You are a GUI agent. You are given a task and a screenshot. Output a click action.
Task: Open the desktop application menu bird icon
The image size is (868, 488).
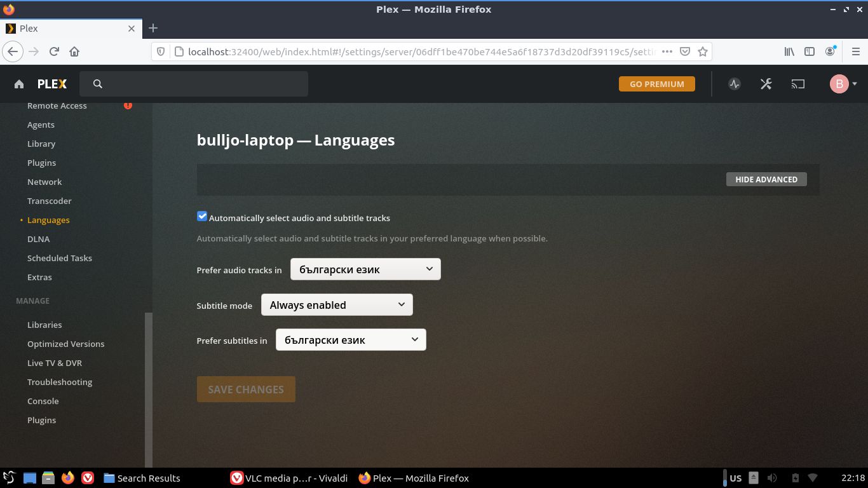10,478
